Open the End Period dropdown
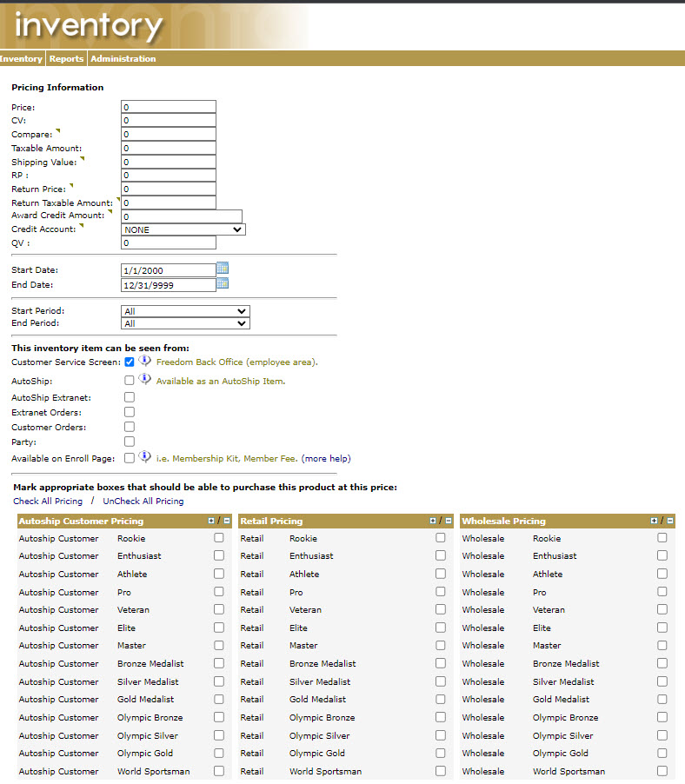The image size is (685, 784). 185,324
